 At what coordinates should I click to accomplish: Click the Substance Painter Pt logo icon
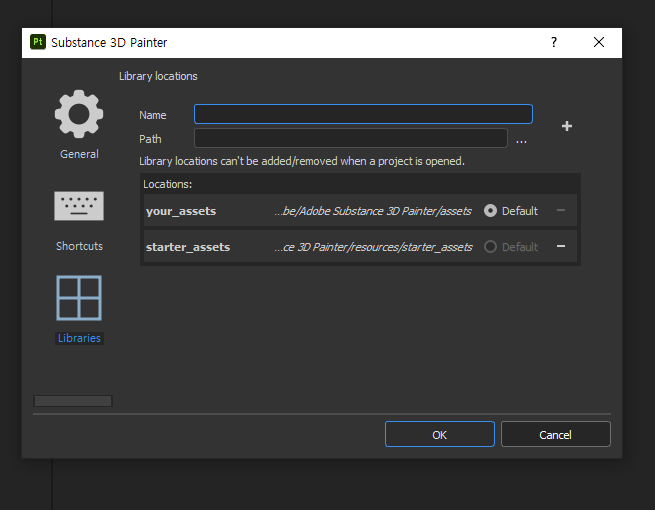[38, 42]
